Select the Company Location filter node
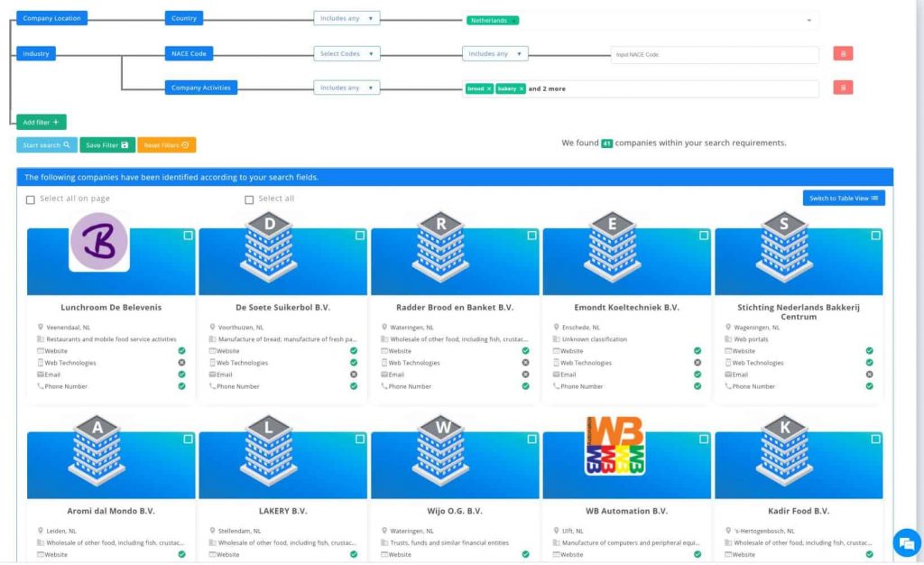This screenshot has height=565, width=924. click(51, 18)
